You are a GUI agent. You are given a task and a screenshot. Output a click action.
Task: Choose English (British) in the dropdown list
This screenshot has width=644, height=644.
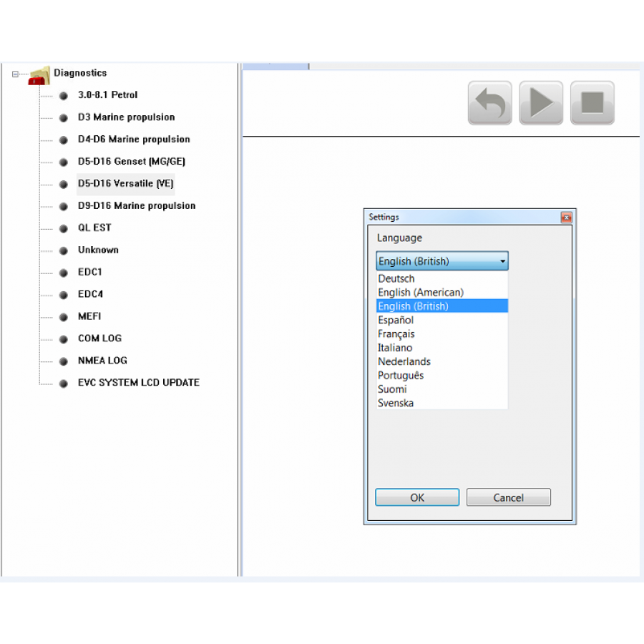point(442,306)
